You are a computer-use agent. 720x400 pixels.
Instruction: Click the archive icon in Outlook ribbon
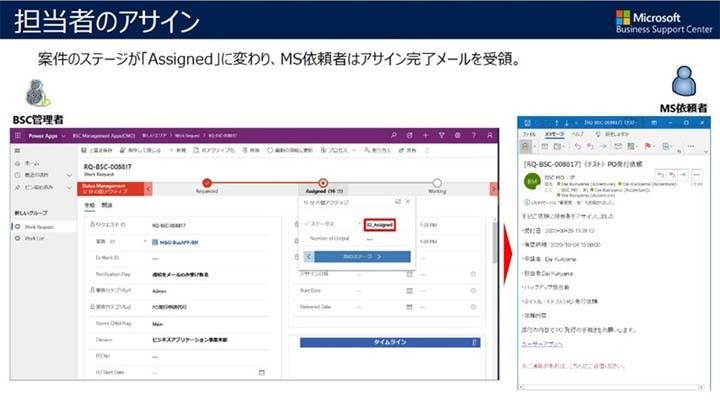click(545, 146)
